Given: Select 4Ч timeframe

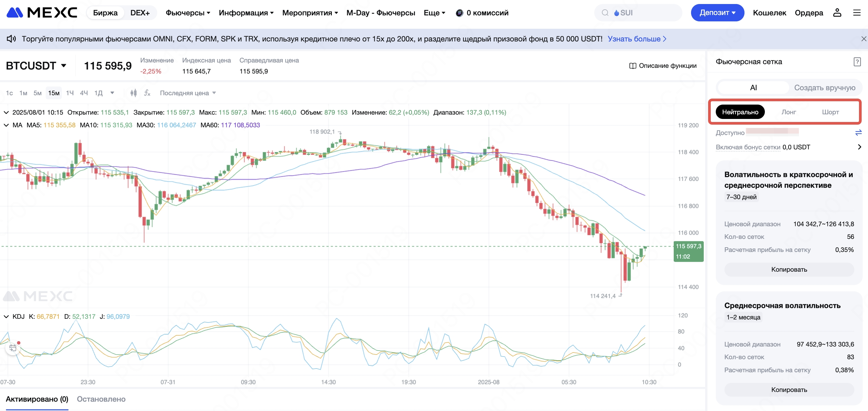Looking at the screenshot, I should [x=84, y=93].
